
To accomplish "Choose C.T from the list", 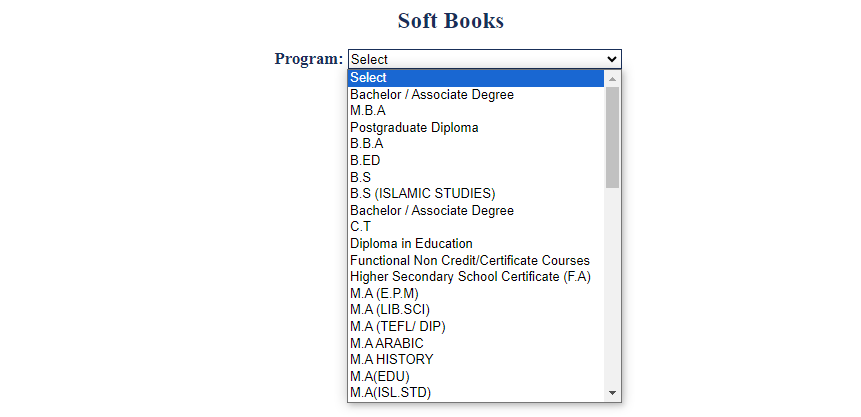I will (476, 226).
